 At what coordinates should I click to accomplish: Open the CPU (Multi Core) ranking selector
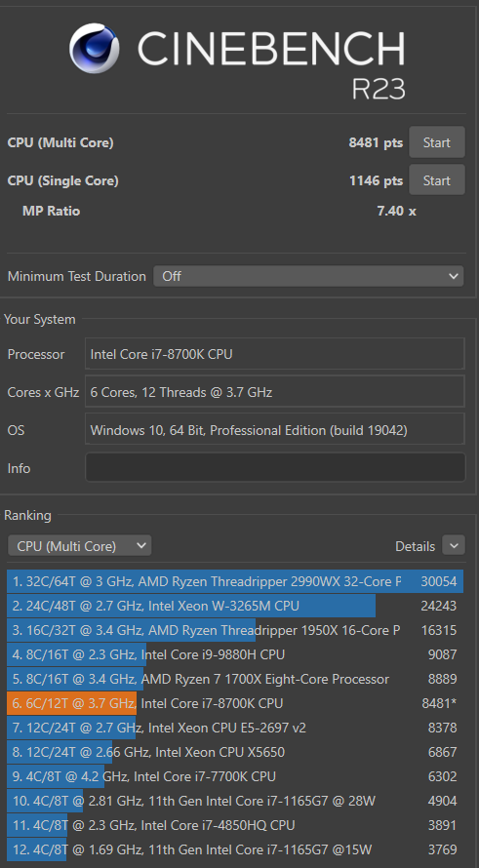click(80, 546)
